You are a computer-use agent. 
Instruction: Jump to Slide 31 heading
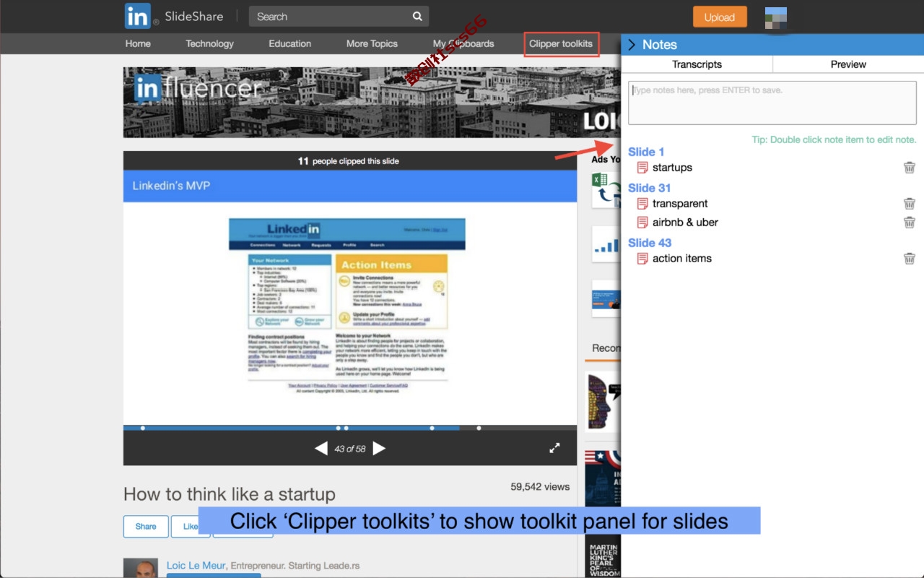point(650,188)
